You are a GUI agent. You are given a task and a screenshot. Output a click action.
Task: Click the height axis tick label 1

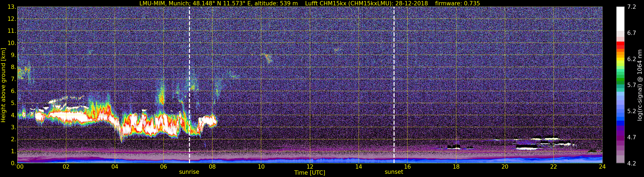click(13, 151)
